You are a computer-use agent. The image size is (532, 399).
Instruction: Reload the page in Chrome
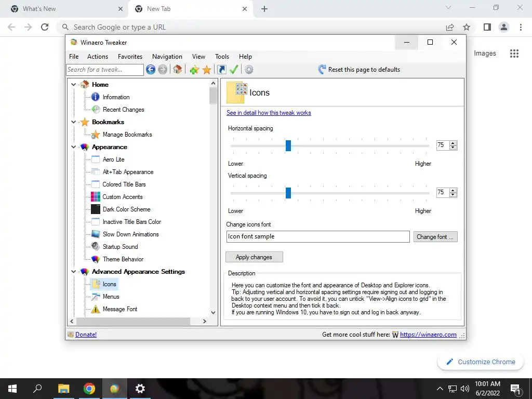pyautogui.click(x=45, y=27)
